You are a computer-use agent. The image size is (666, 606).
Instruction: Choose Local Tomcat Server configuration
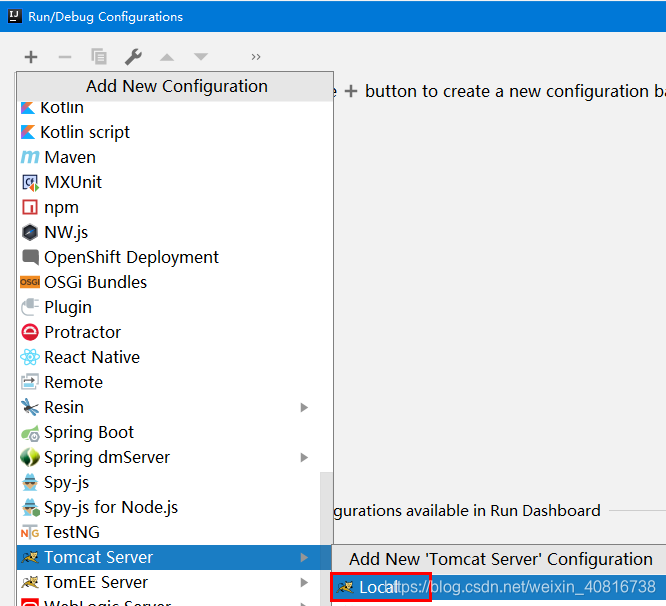pos(499,587)
